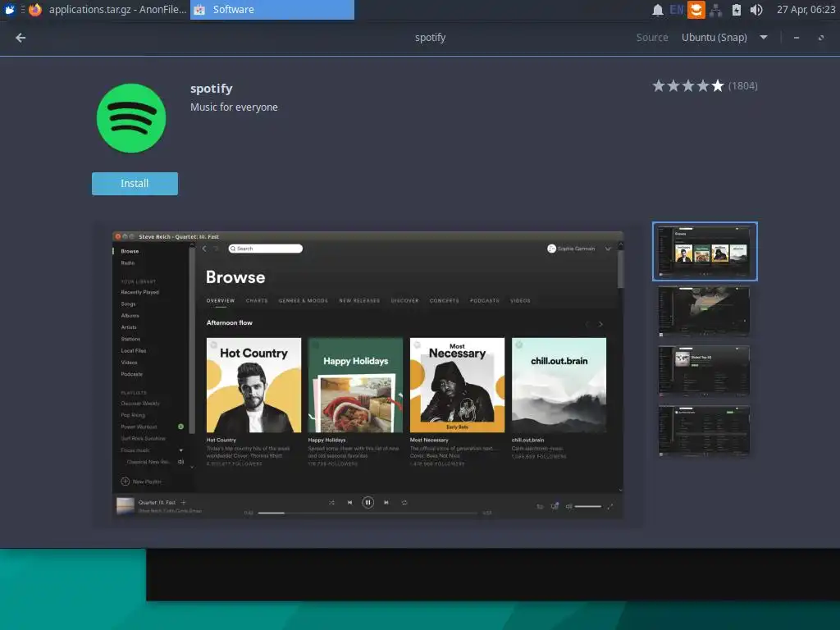Click the EN keyboard layout indicator
The image size is (840, 630).
click(676, 10)
